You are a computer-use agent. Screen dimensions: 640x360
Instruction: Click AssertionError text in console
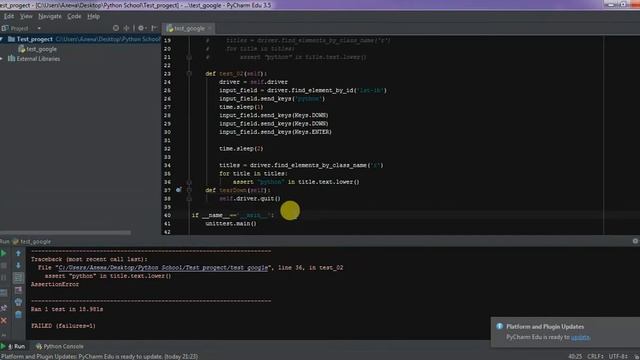point(55,284)
